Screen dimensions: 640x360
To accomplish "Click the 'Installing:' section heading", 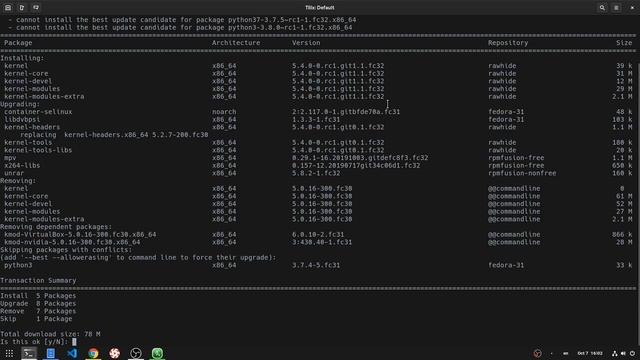I will click(x=22, y=58).
